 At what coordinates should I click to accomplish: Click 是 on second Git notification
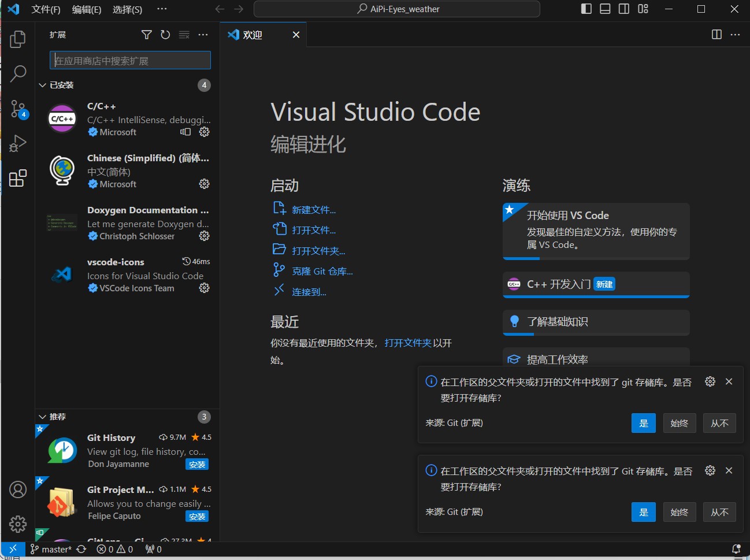pos(644,512)
